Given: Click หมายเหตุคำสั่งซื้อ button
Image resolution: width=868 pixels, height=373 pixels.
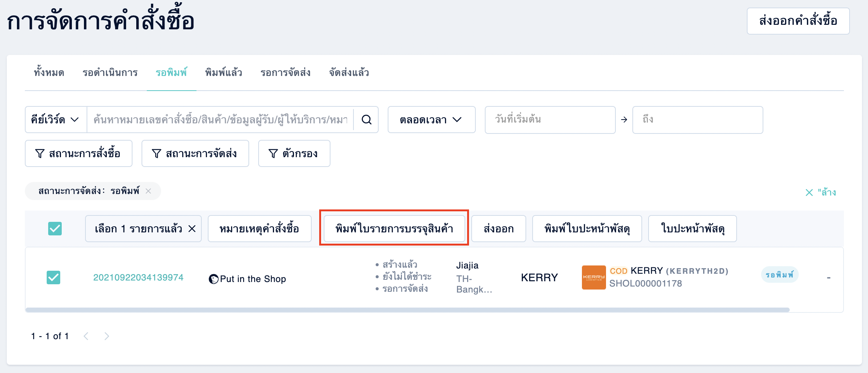Looking at the screenshot, I should click(x=259, y=229).
